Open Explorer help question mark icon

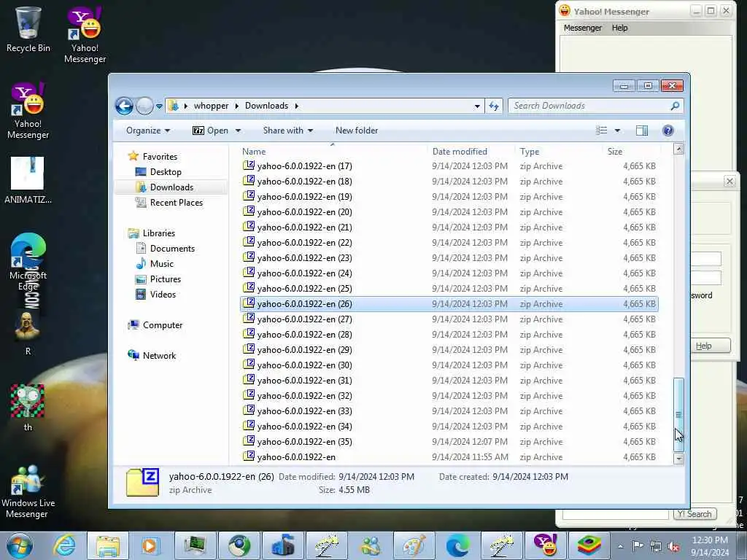click(x=668, y=131)
